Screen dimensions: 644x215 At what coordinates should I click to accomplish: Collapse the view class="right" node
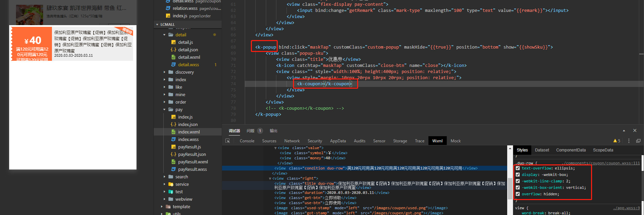click(270, 179)
